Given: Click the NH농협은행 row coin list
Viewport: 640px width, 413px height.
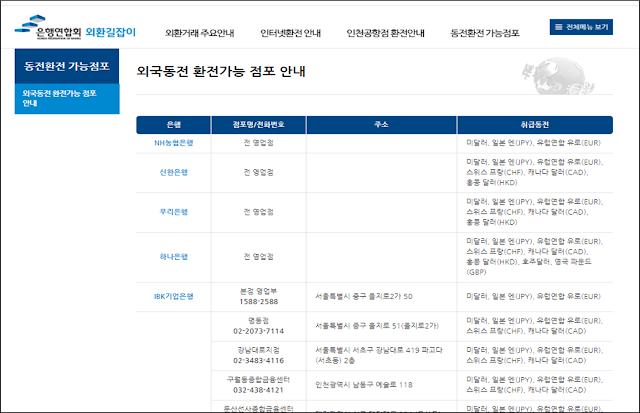Looking at the screenshot, I should tap(533, 143).
